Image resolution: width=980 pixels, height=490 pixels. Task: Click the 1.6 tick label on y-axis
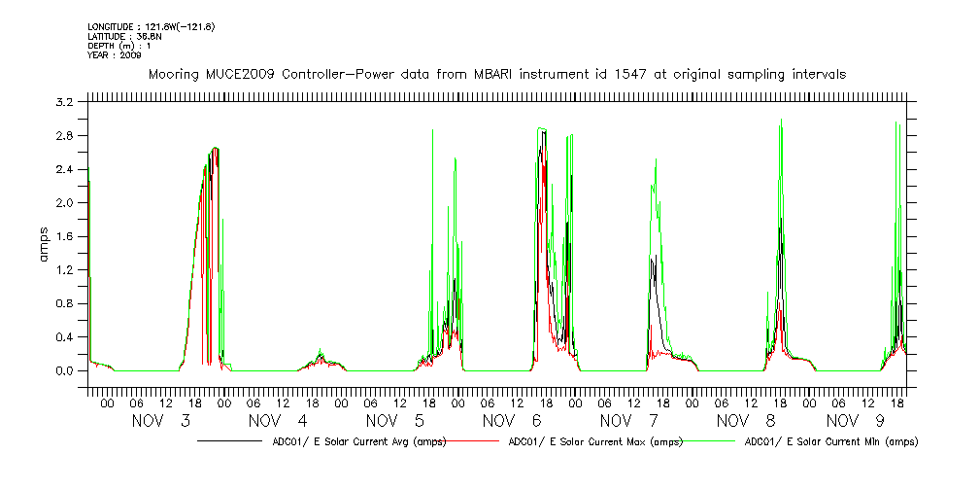coord(65,236)
